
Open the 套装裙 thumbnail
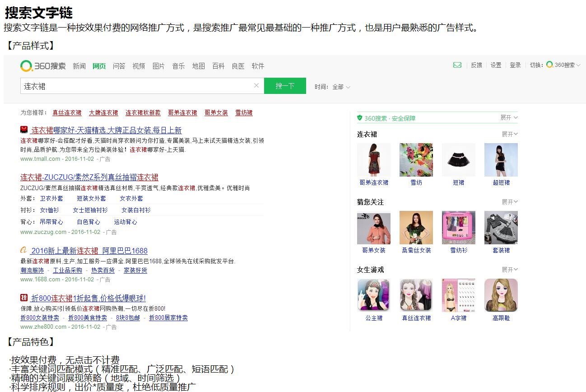pyautogui.click(x=501, y=228)
